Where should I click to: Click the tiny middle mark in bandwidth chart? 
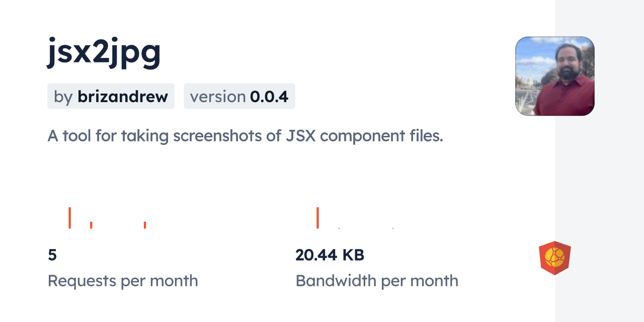(x=339, y=228)
